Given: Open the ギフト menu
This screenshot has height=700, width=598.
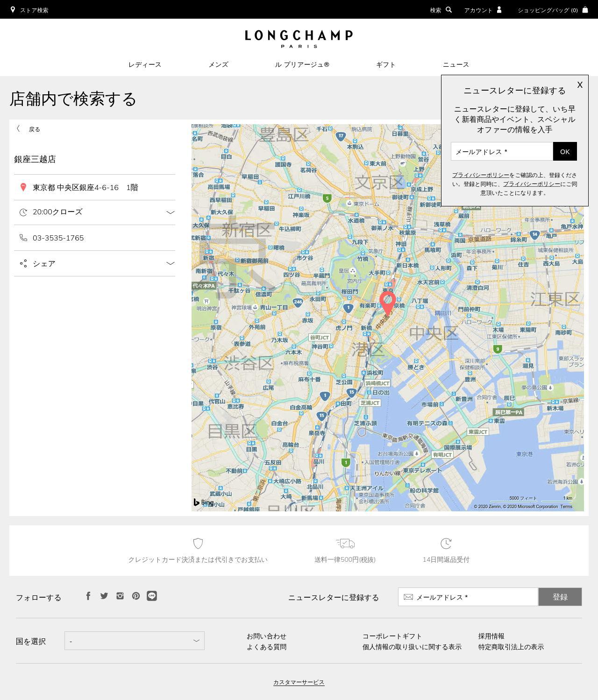Looking at the screenshot, I should [386, 64].
